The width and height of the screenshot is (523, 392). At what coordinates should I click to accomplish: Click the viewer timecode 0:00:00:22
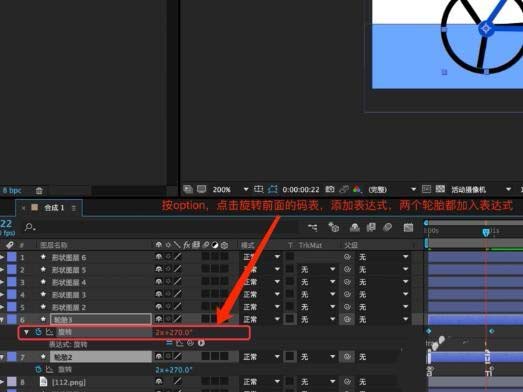(301, 189)
